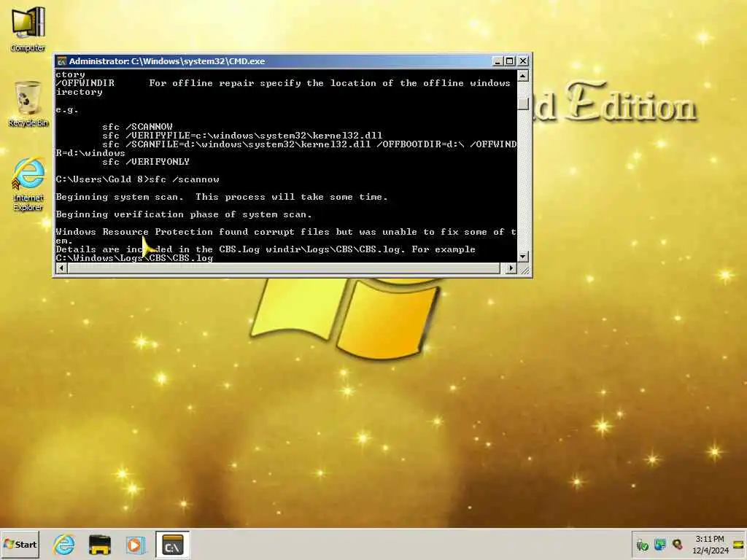Minimize the CMD window
This screenshot has height=560, width=747.
498,61
